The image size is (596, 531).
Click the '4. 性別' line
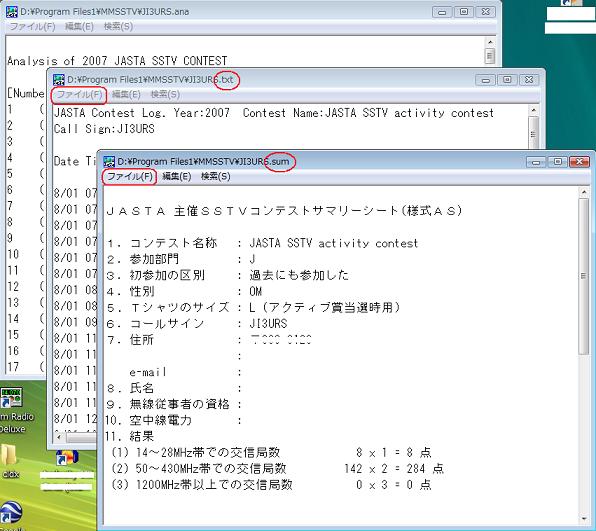click(184, 292)
